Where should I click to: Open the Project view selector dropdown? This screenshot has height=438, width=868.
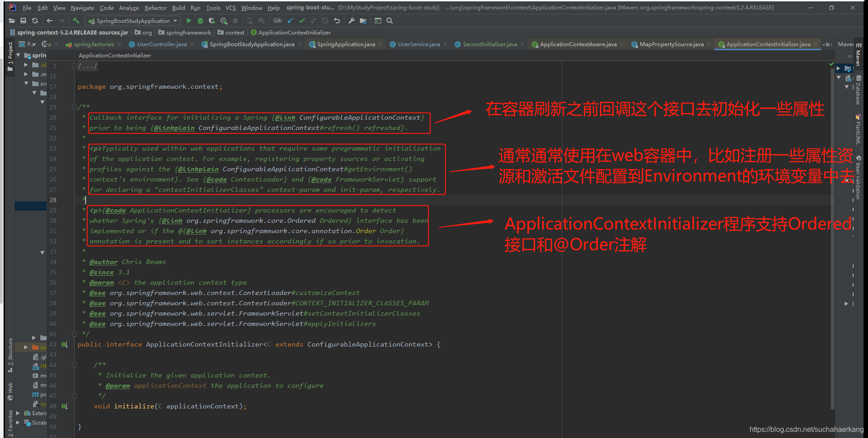pos(27,44)
